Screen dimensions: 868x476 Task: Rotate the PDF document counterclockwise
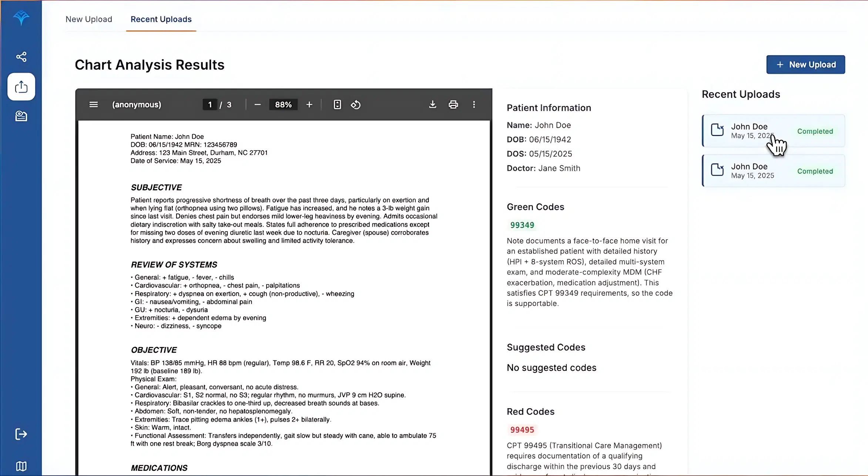(356, 104)
